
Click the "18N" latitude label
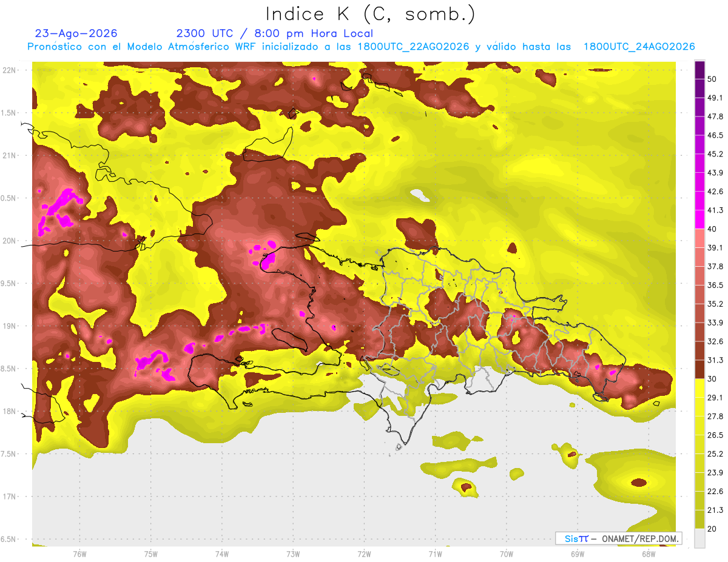coord(9,411)
